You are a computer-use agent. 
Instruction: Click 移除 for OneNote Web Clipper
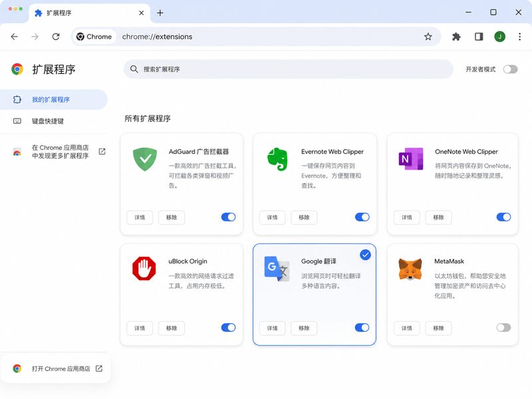point(438,217)
